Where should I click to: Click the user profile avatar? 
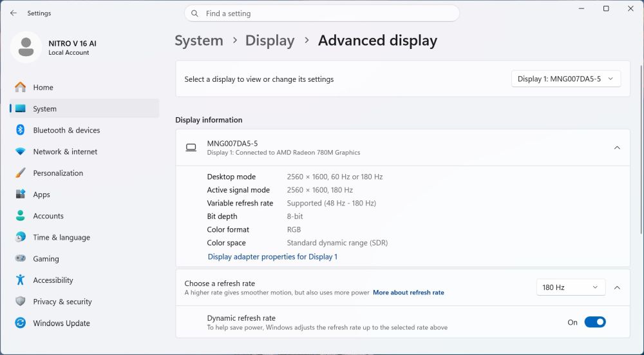[x=26, y=47]
